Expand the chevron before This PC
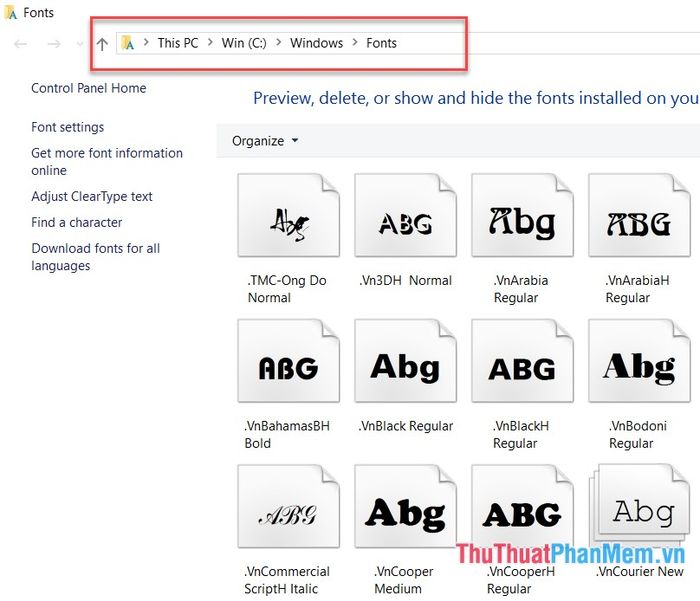This screenshot has height=601, width=700. (146, 43)
